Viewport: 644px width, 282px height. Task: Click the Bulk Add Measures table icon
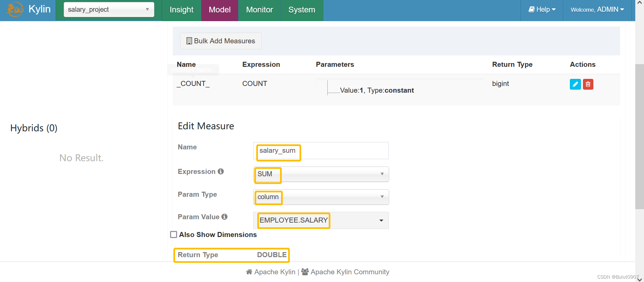pyautogui.click(x=189, y=41)
